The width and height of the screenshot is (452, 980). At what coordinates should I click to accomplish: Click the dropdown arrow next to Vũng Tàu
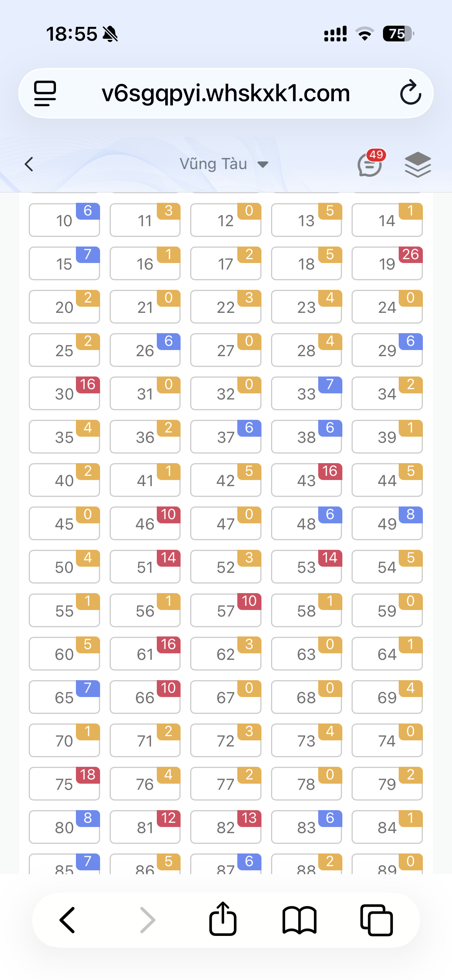pyautogui.click(x=263, y=165)
